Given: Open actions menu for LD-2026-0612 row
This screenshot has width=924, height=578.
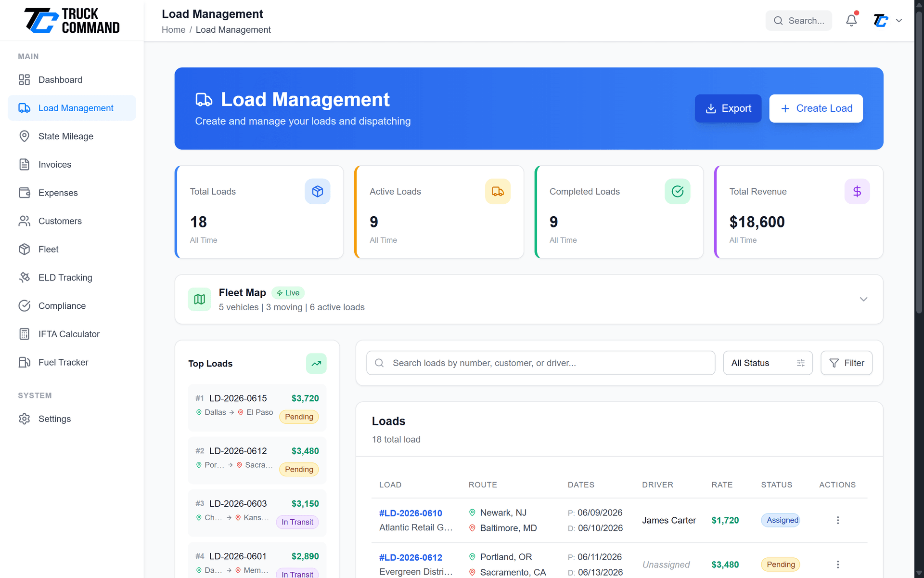Looking at the screenshot, I should coord(838,565).
